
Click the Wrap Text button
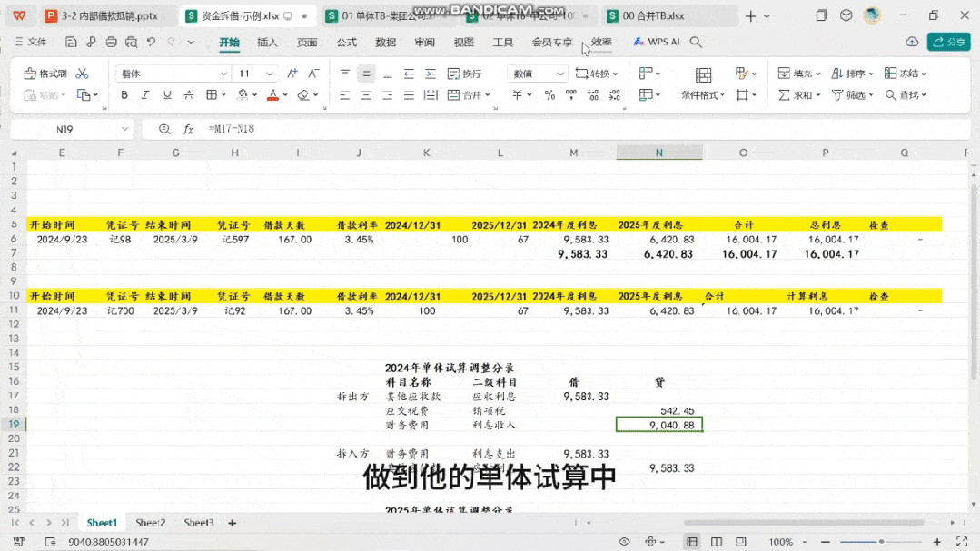coord(464,74)
